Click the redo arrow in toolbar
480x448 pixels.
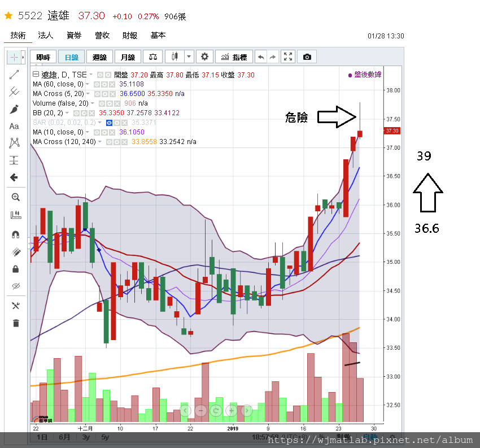point(272,57)
